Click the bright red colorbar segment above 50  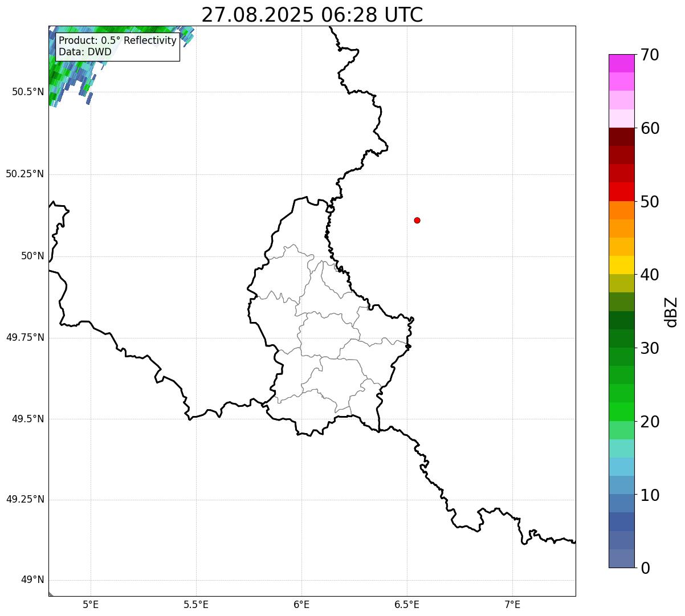(621, 191)
